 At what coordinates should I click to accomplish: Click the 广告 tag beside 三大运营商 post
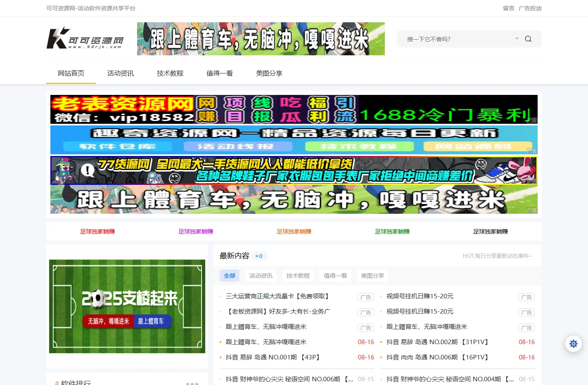(x=366, y=297)
